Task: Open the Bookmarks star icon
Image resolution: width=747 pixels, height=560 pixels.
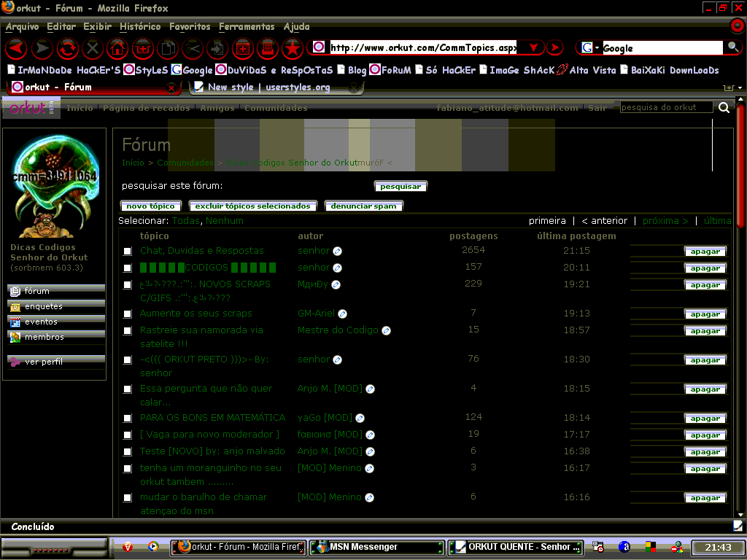Action: pos(293,48)
